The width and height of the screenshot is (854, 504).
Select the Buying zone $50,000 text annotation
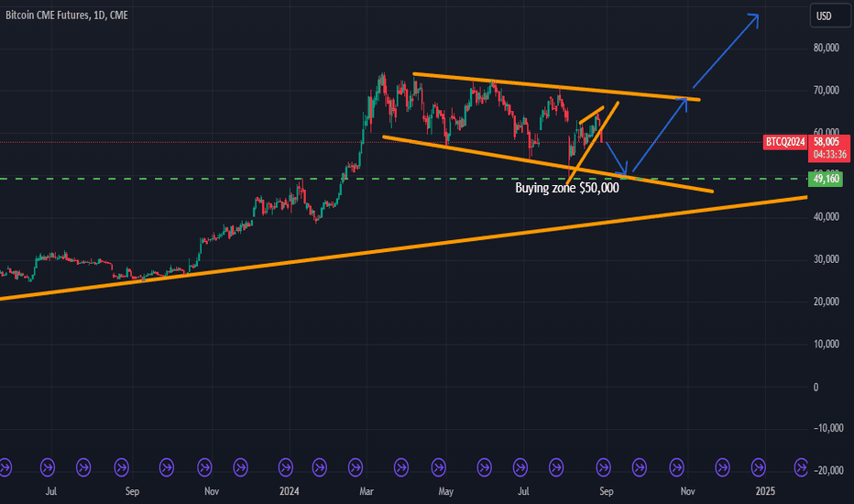click(567, 189)
